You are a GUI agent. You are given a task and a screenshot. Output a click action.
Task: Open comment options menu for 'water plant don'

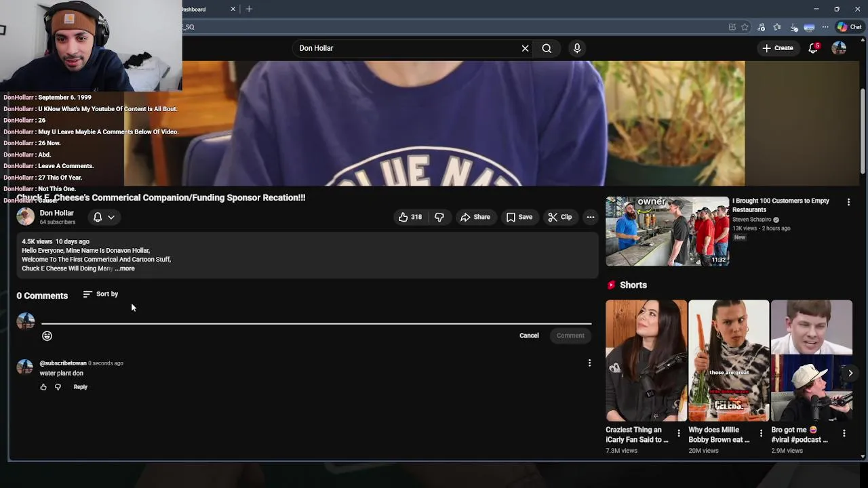pos(589,363)
